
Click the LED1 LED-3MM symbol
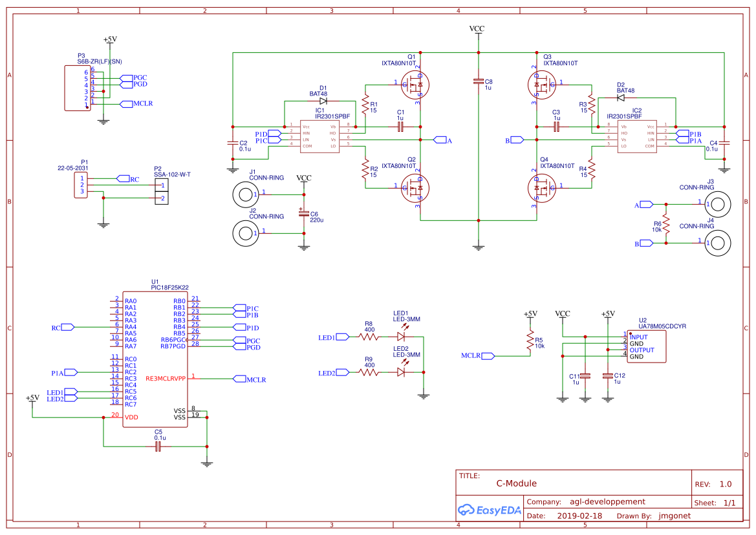402,335
